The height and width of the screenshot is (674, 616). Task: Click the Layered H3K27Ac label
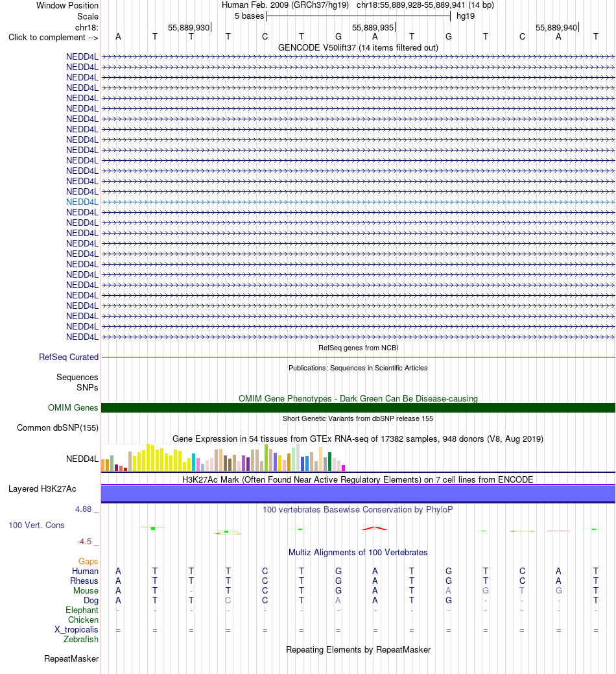[x=43, y=488]
